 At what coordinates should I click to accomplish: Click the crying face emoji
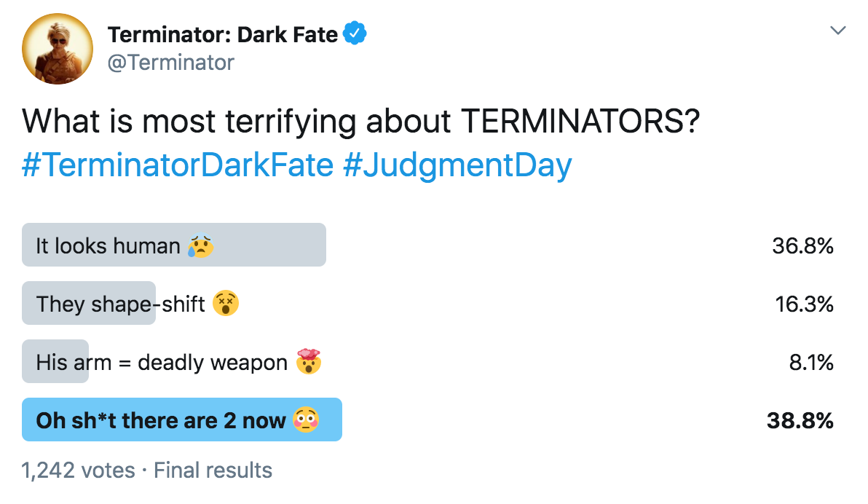coord(200,245)
